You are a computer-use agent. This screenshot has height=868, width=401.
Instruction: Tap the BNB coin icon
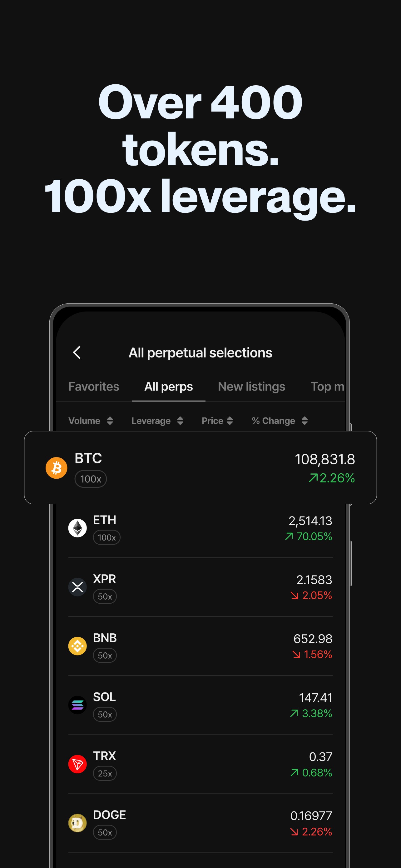[77, 646]
